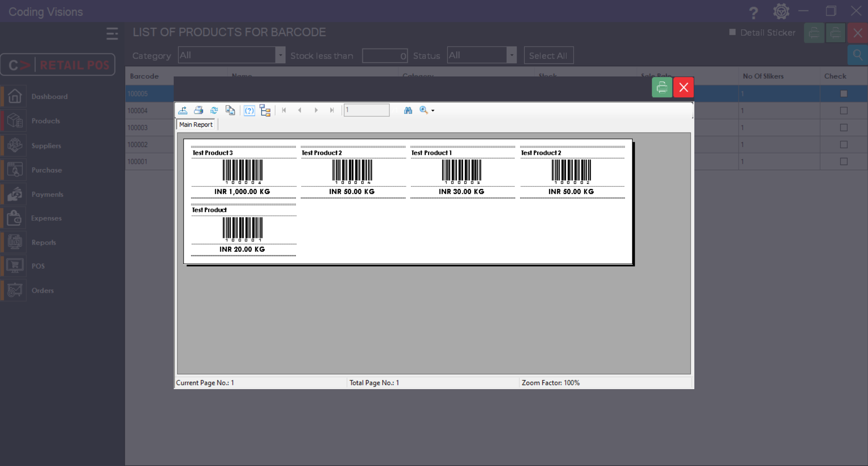The width and height of the screenshot is (868, 466).
Task: Close the barcode preview dialog with red X
Action: click(x=683, y=87)
